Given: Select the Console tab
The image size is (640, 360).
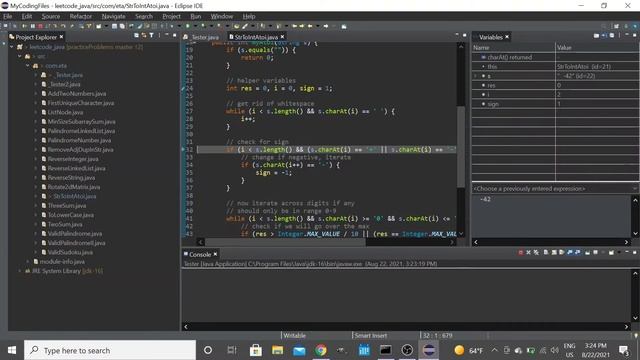Looking at the screenshot, I should coord(200,254).
